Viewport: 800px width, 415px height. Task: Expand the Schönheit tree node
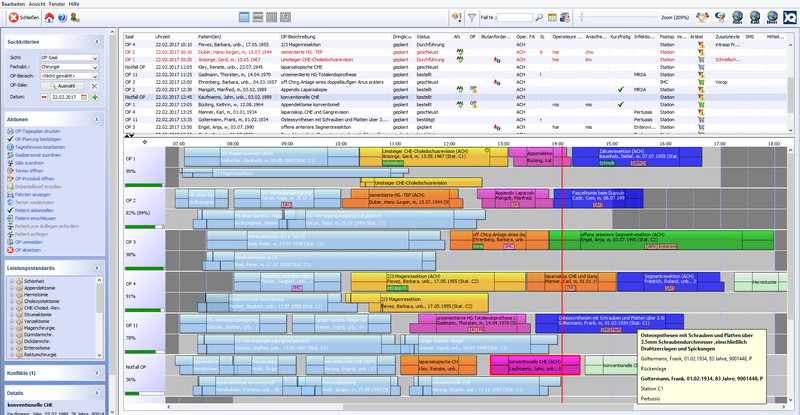click(x=12, y=281)
